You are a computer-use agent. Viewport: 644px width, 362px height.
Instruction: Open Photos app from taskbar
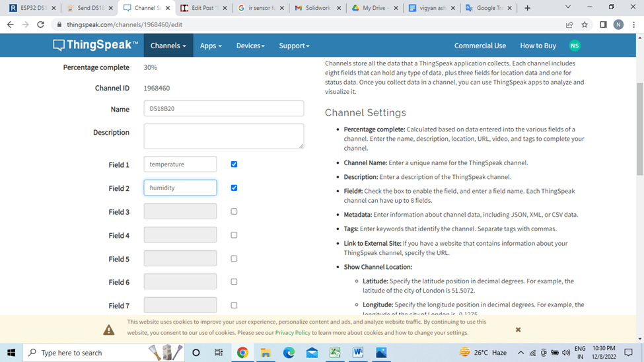coord(381,353)
